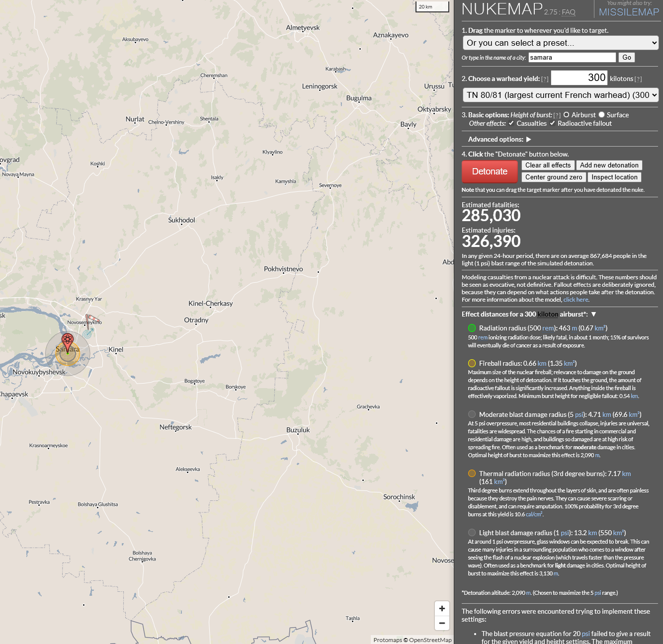This screenshot has width=663, height=644.
Task: Open the warhead yield help [?] icon
Action: (x=545, y=79)
